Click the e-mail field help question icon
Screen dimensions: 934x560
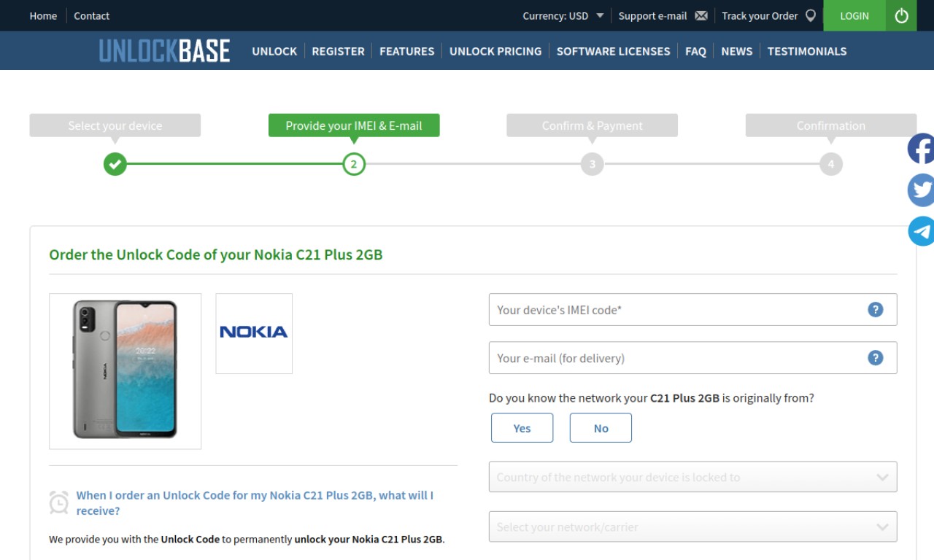point(876,358)
